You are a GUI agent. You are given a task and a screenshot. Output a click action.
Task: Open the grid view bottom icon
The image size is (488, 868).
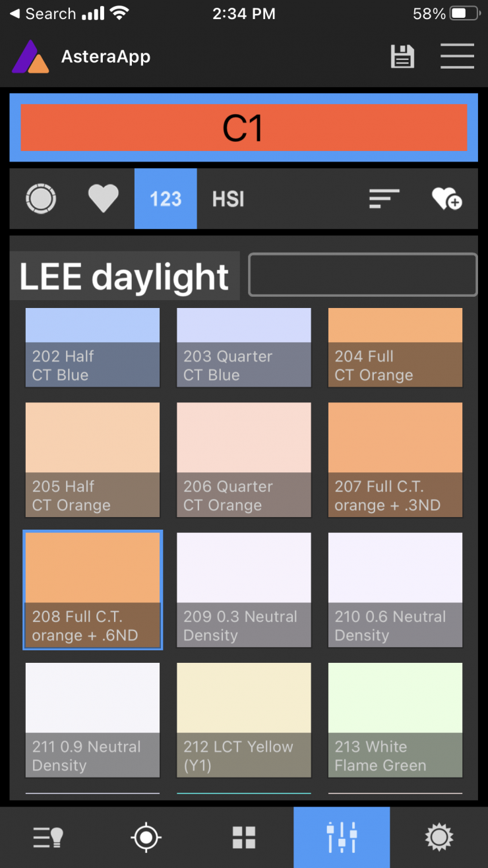(x=244, y=838)
